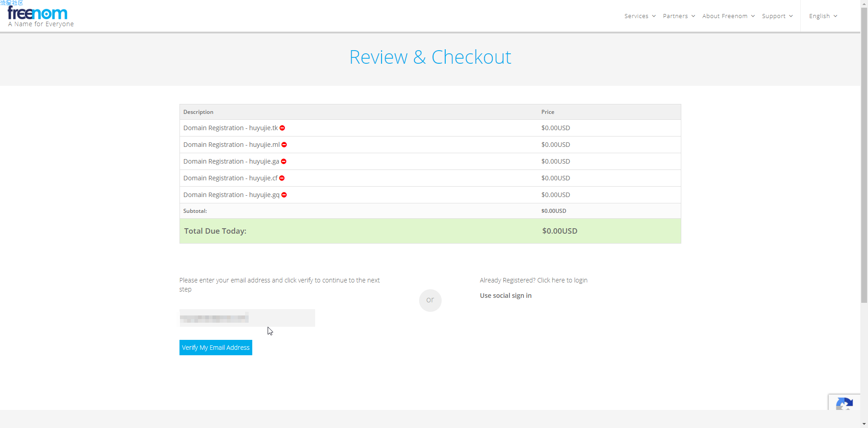Open the English language selector
This screenshot has height=428, width=868.
coord(823,16)
